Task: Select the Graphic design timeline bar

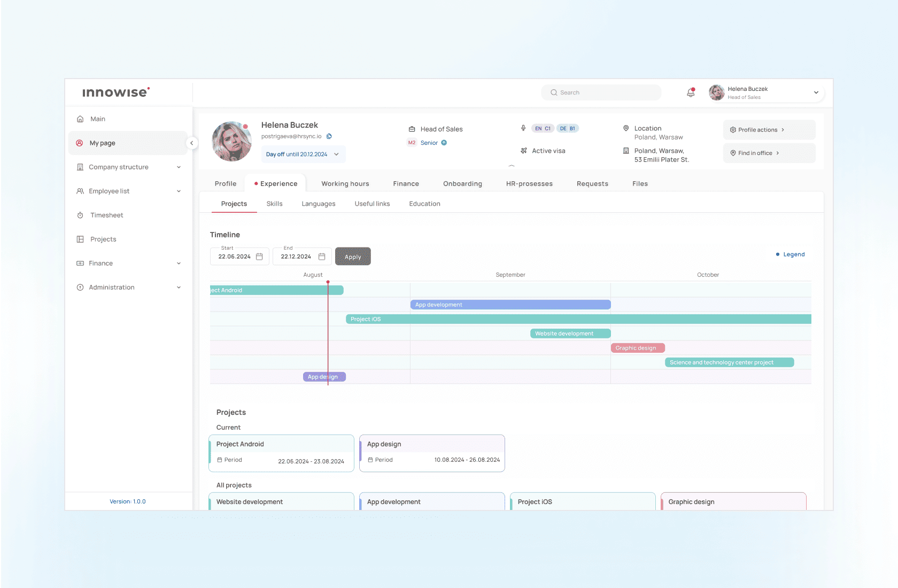Action: pyautogui.click(x=637, y=348)
